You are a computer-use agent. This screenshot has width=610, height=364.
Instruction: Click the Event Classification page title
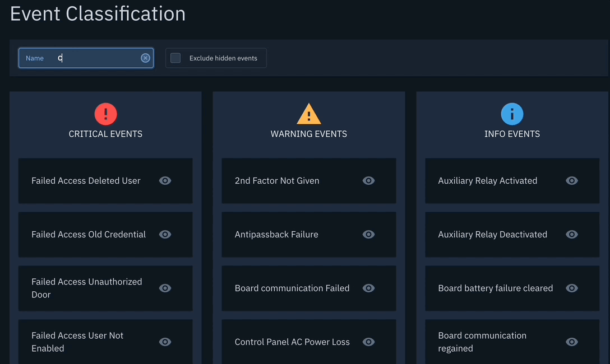pos(98,13)
